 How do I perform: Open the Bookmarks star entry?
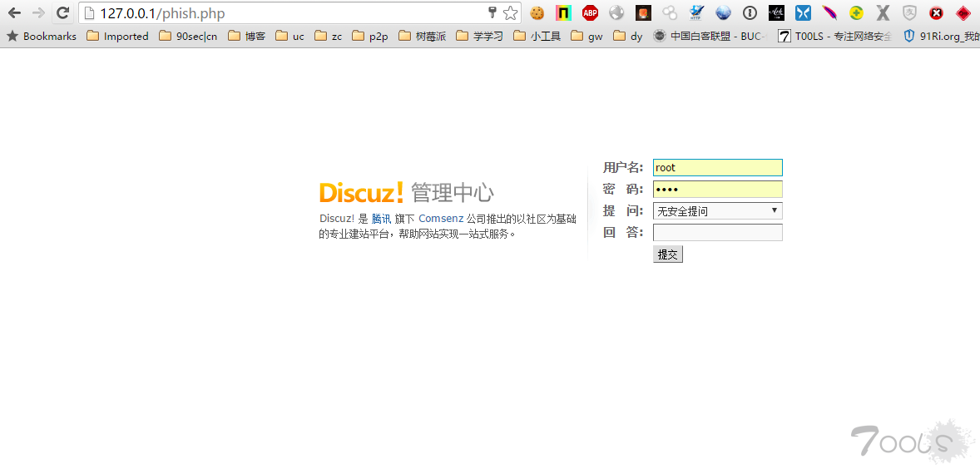[42, 37]
